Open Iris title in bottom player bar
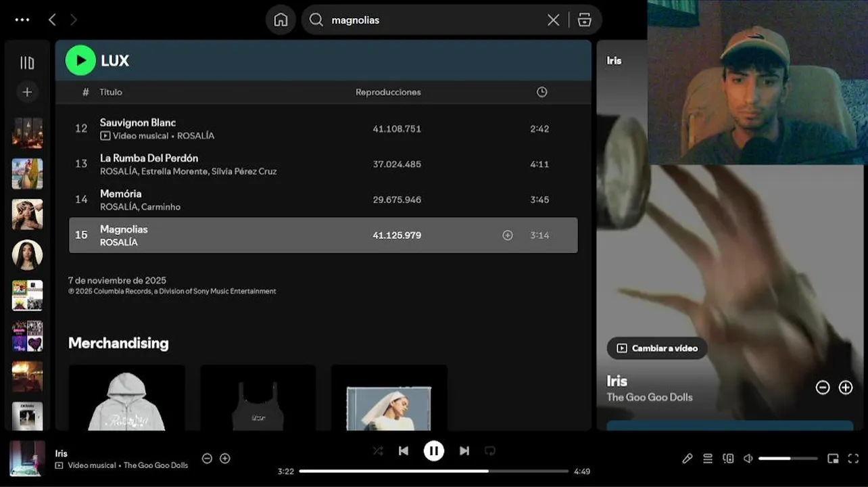The height and width of the screenshot is (487, 868). (62, 453)
